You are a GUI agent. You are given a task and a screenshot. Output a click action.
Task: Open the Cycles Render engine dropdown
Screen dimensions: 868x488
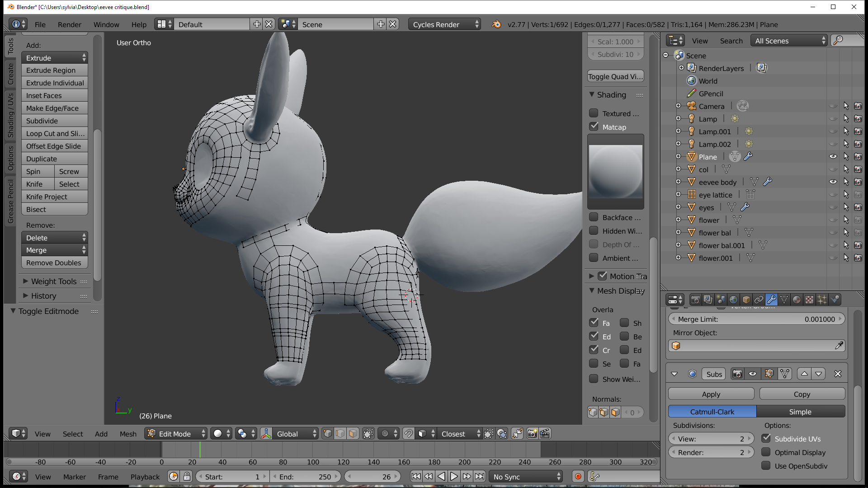click(x=444, y=24)
